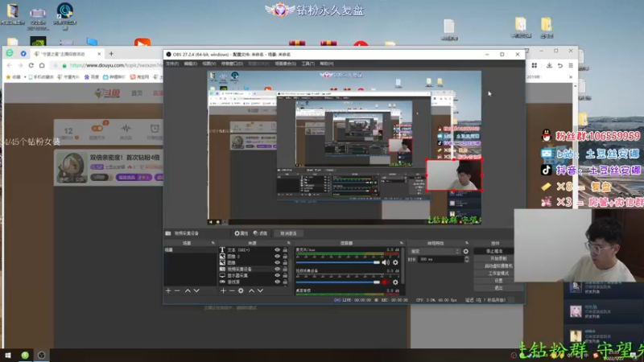Go to browser home page icon
The image size is (644, 362).
tap(42, 65)
